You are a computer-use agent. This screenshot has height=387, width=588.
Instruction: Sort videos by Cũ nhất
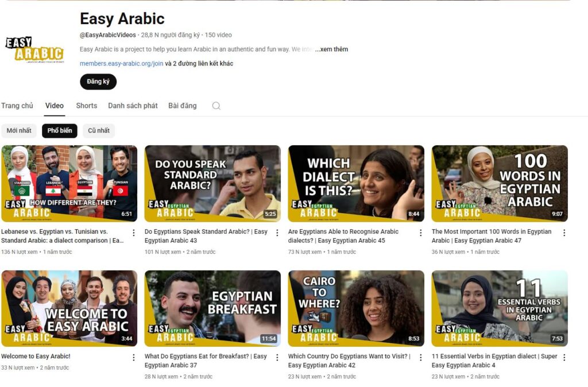tap(99, 130)
